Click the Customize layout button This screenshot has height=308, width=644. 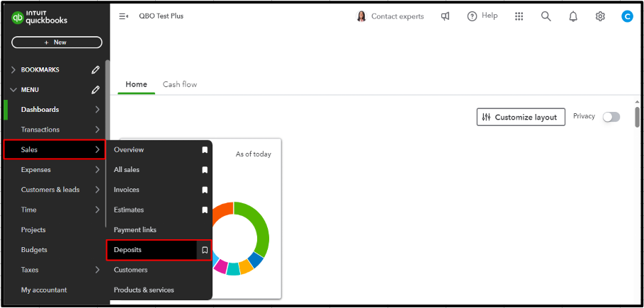point(521,117)
